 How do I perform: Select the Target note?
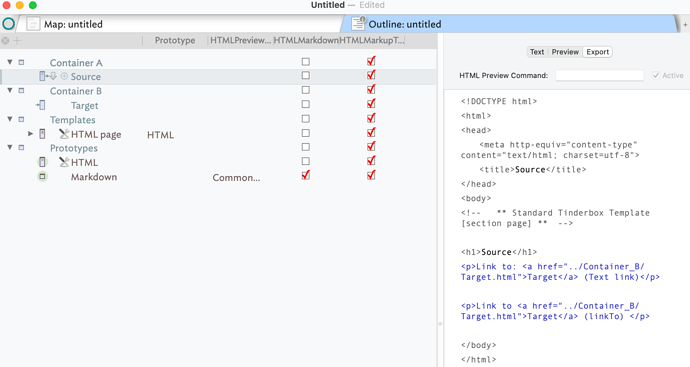click(x=84, y=106)
